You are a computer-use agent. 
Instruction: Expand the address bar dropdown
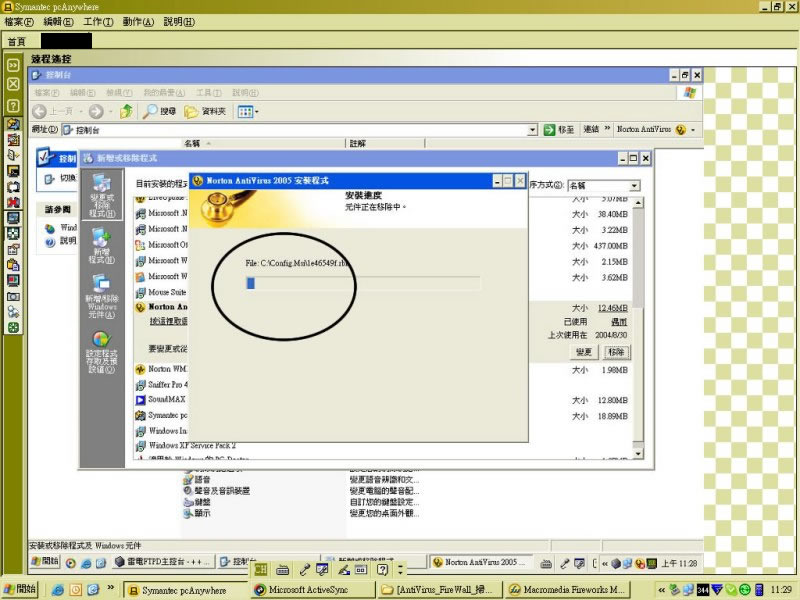pyautogui.click(x=532, y=130)
